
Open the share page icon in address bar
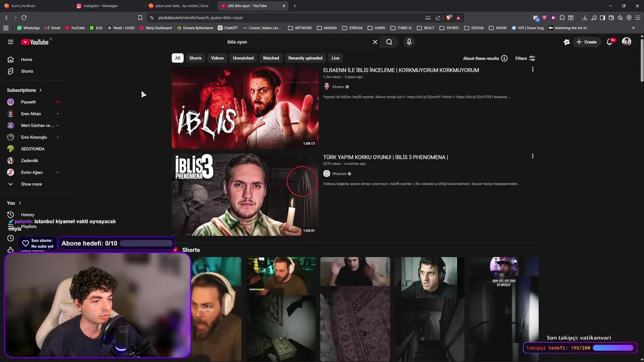438,18
